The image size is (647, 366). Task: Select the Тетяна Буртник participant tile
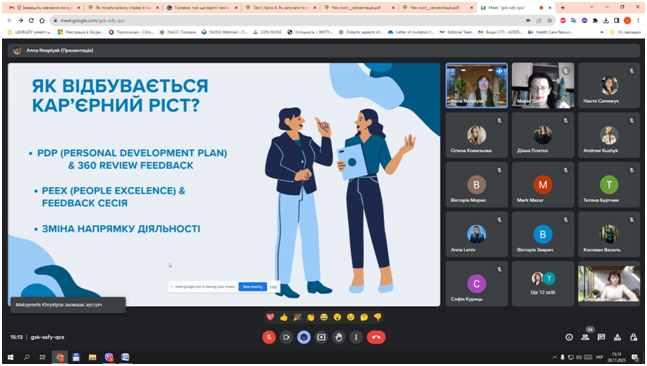tap(609, 184)
